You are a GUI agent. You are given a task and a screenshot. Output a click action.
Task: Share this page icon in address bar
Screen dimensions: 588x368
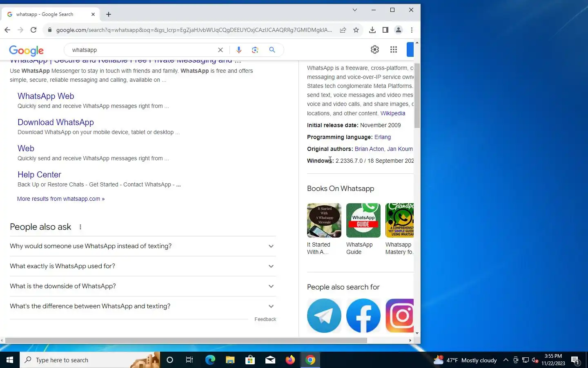[343, 30]
